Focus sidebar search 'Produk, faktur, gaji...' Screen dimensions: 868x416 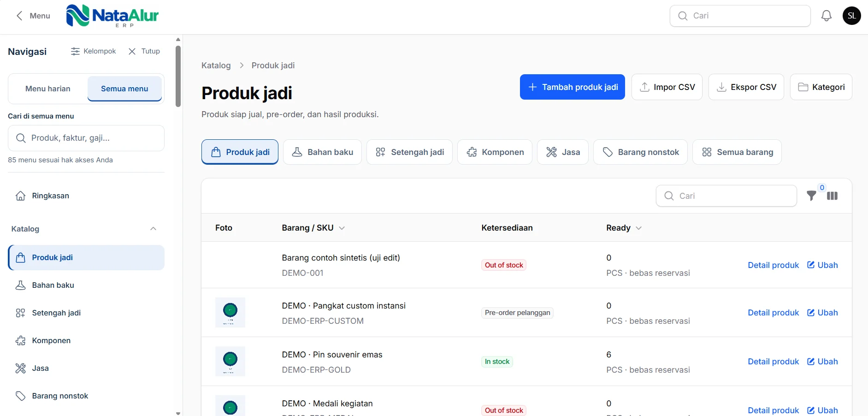pyautogui.click(x=86, y=138)
